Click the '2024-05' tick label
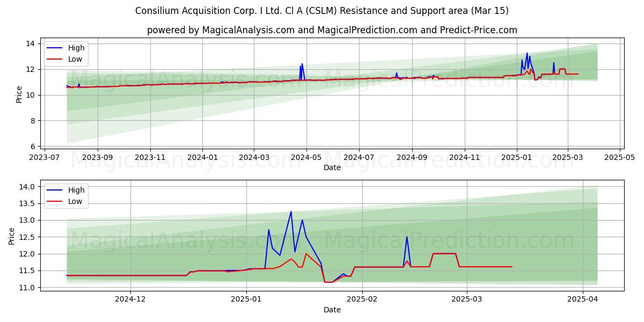Viewport: 644px width, 322px height. tap(306, 157)
